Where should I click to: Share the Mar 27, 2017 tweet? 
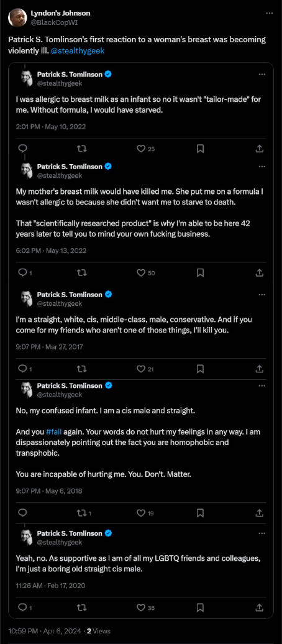pyautogui.click(x=259, y=369)
